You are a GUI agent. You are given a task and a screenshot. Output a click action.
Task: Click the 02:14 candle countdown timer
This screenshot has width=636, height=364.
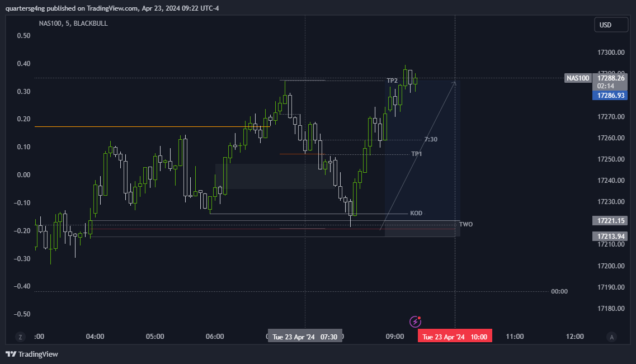(606, 86)
